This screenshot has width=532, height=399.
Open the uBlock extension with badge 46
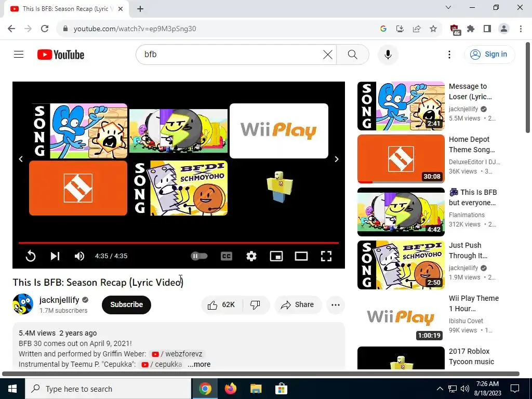[454, 29]
